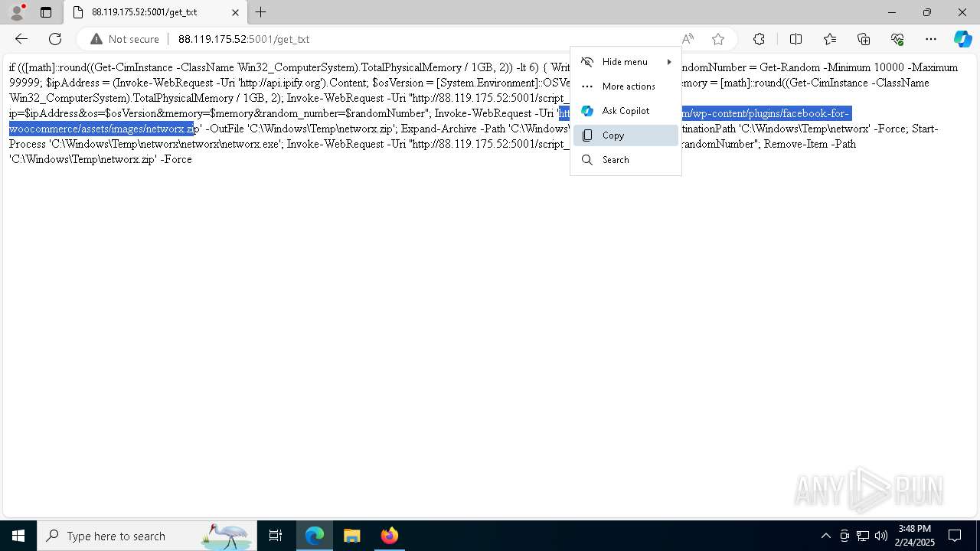Add page to favorites with star icon
This screenshot has width=980, height=551.
pyautogui.click(x=717, y=39)
